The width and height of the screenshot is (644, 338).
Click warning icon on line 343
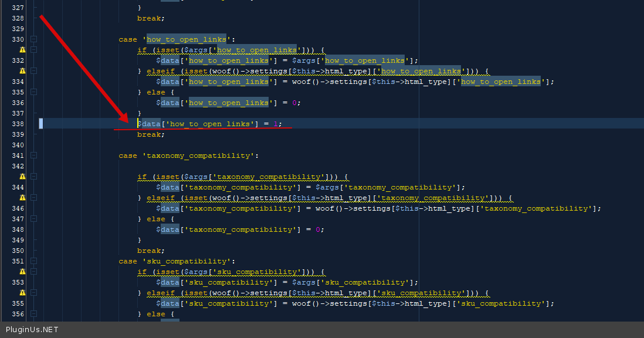coord(22,177)
